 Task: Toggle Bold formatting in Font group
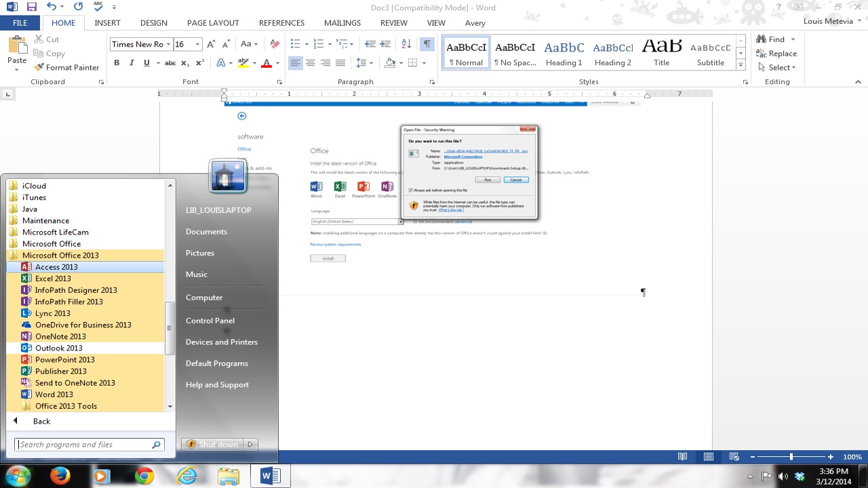[117, 63]
